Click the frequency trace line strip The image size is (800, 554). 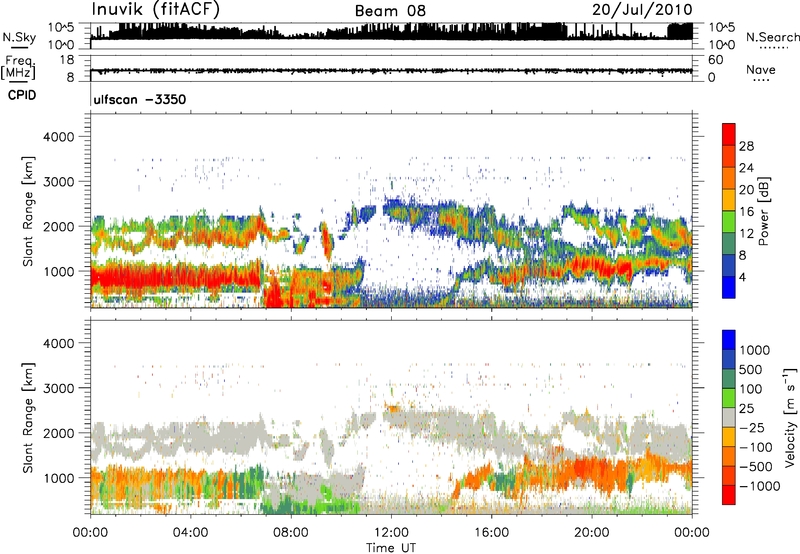[x=391, y=69]
